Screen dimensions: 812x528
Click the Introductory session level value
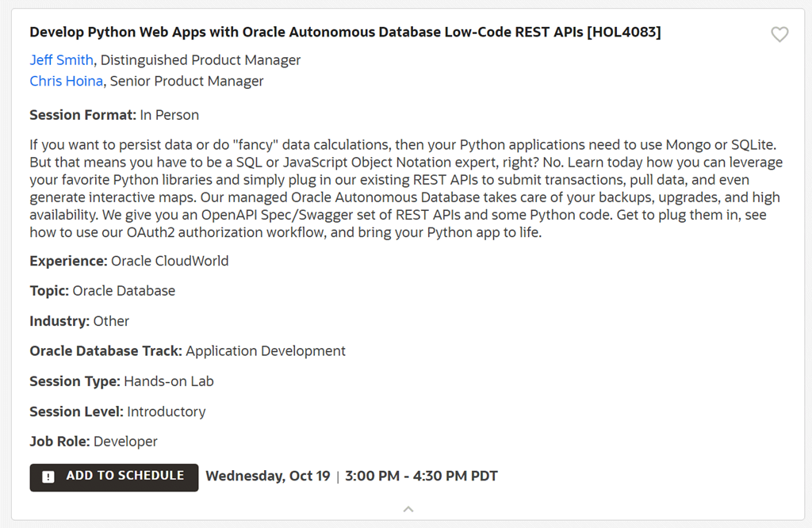(166, 411)
